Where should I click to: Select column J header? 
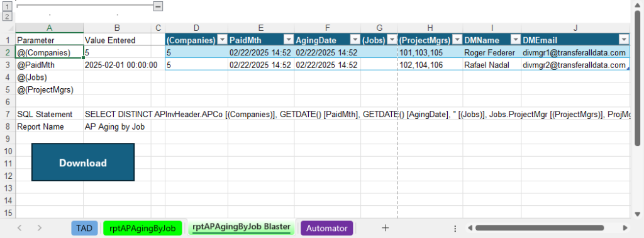[575, 28]
